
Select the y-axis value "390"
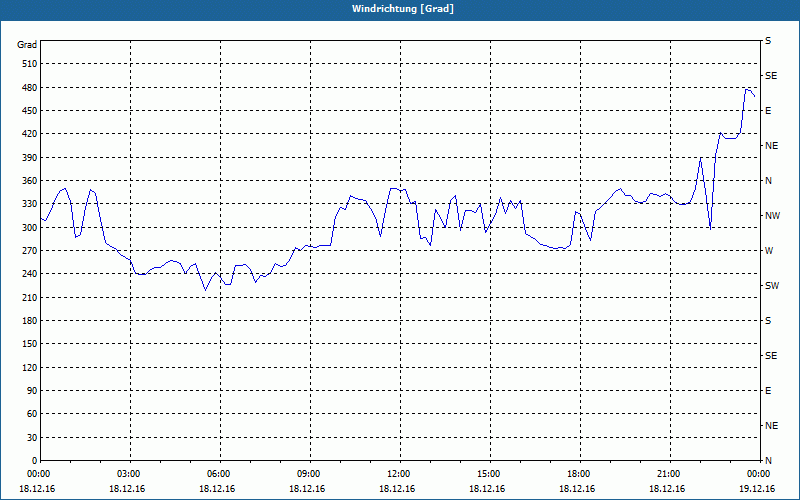30,158
